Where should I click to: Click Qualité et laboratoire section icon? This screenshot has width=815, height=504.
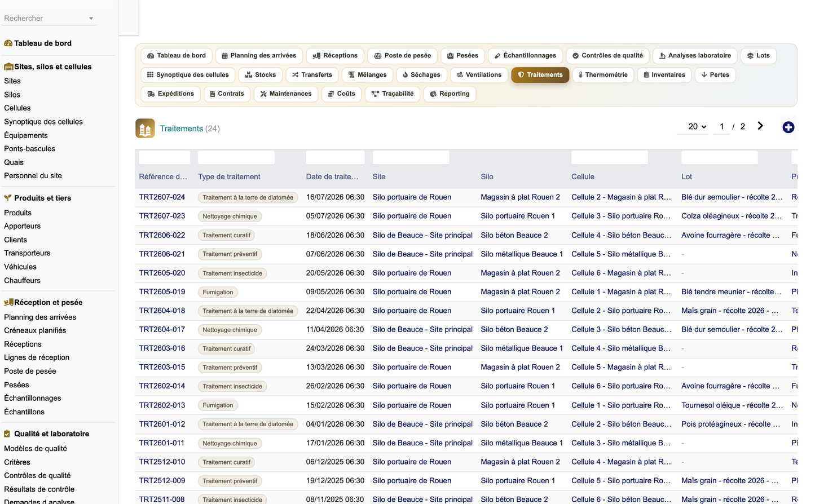click(7, 434)
